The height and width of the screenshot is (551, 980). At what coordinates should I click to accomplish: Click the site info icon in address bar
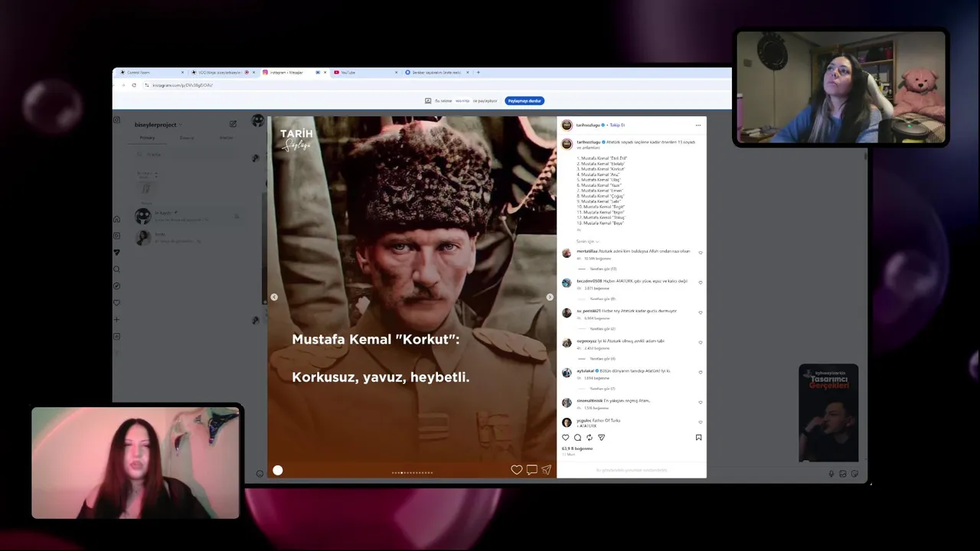coord(146,85)
